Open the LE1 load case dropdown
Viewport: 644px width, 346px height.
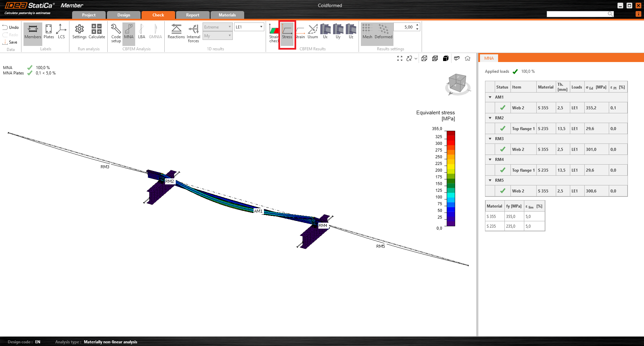click(249, 27)
